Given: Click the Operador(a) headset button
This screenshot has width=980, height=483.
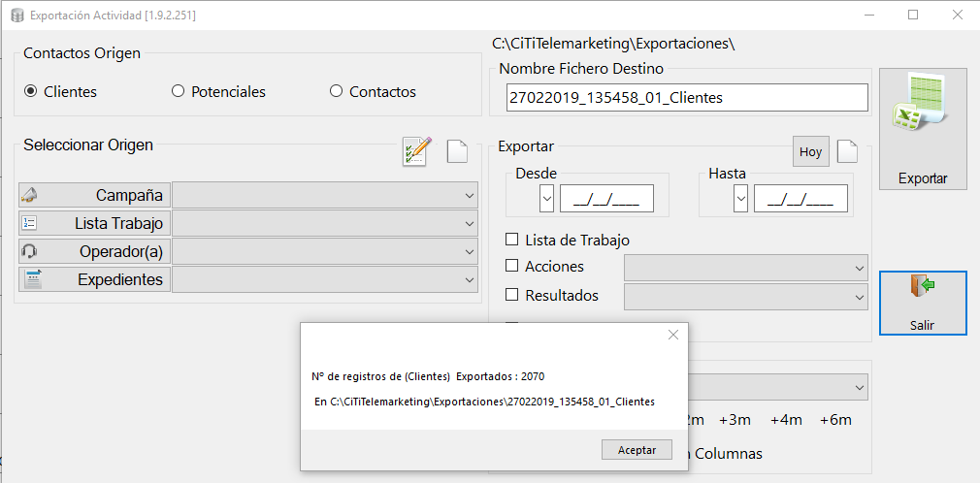Looking at the screenshot, I should (x=94, y=251).
